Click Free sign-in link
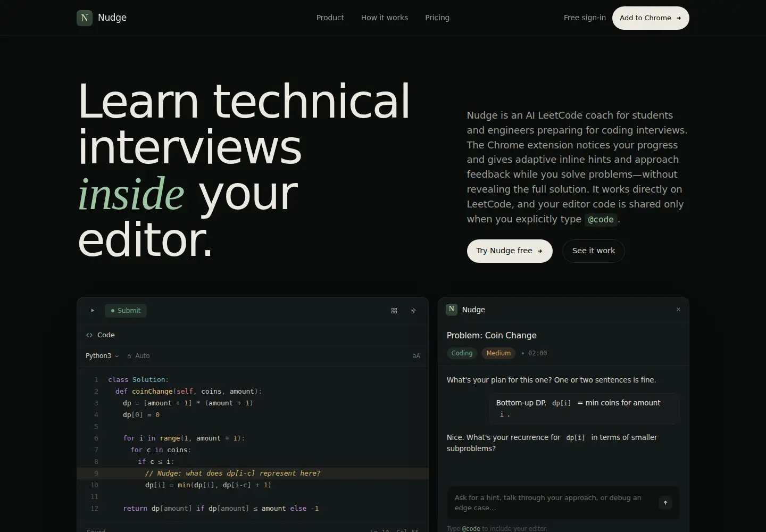The width and height of the screenshot is (766, 532). coord(585,18)
